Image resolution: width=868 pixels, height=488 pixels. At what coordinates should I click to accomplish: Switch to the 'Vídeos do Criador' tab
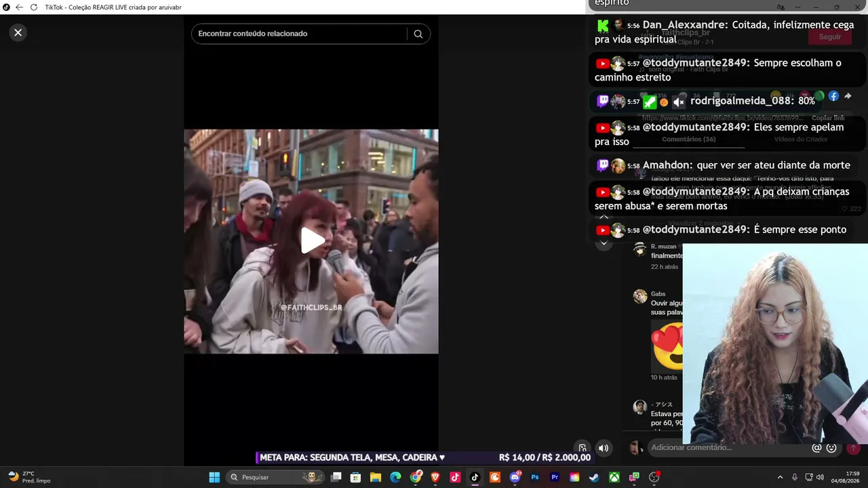(801, 139)
